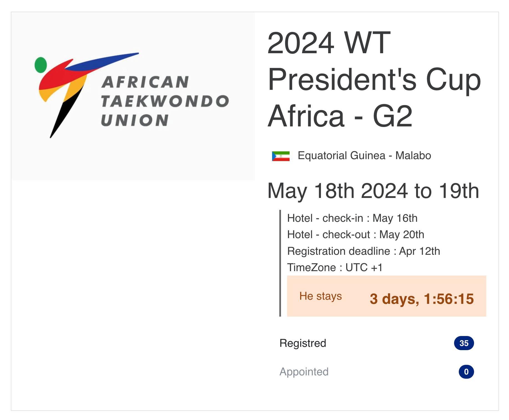This screenshot has width=509, height=420.
Task: Click the word TAEKWONDO in the logo
Action: pyautogui.click(x=165, y=101)
